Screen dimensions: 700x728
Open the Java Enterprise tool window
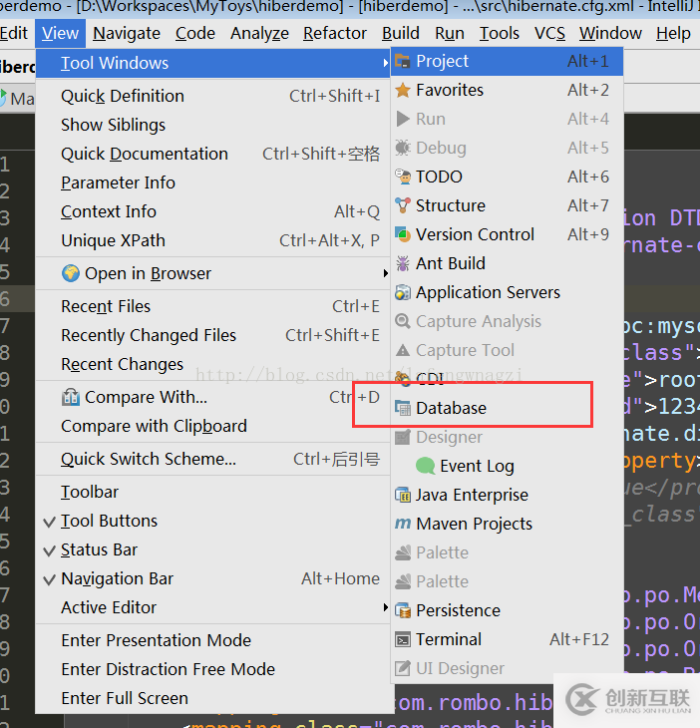coord(472,495)
